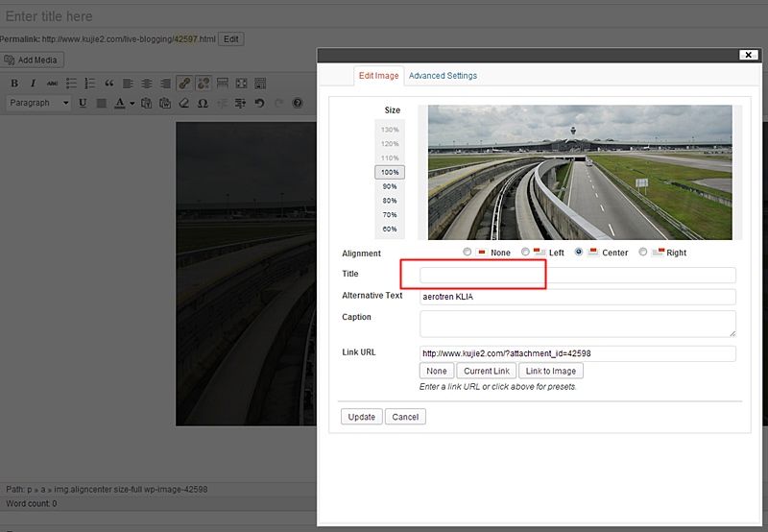Viewport: 768px width, 532px height.
Task: Click the Update button
Action: (362, 417)
